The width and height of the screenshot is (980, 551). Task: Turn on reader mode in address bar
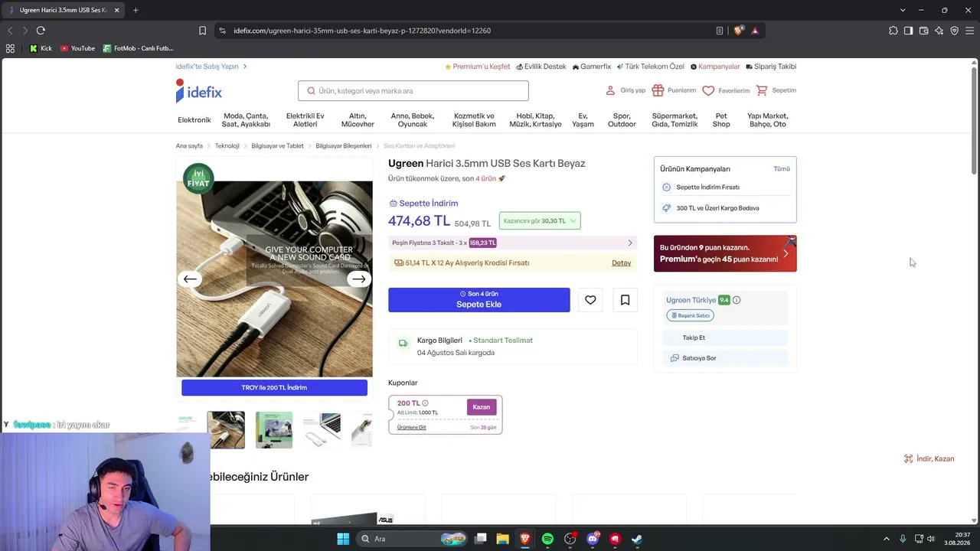tap(720, 31)
